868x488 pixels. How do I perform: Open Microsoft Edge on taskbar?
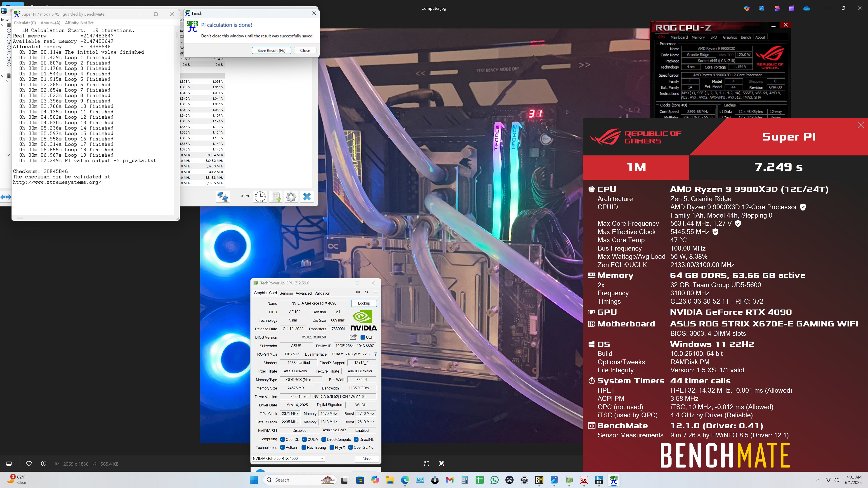point(405,480)
